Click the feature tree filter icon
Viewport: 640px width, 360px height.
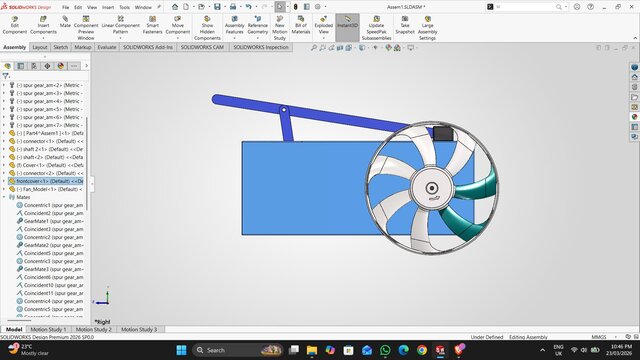[x=5, y=76]
